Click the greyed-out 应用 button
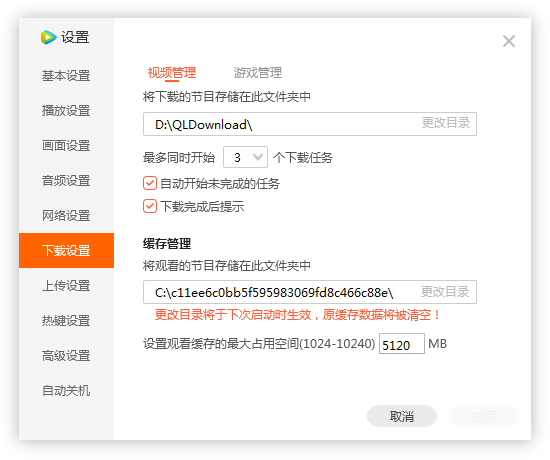The width and height of the screenshot is (550, 460). pyautogui.click(x=484, y=416)
